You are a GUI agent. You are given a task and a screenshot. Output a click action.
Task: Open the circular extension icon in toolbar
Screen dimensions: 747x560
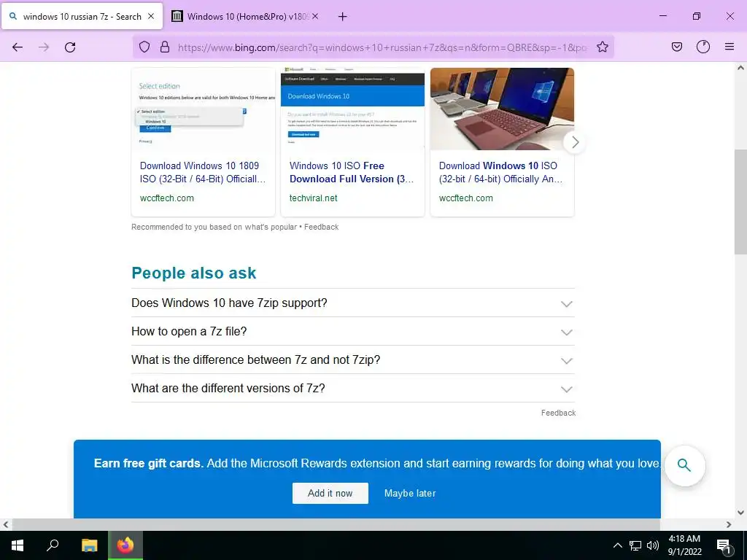click(x=703, y=47)
